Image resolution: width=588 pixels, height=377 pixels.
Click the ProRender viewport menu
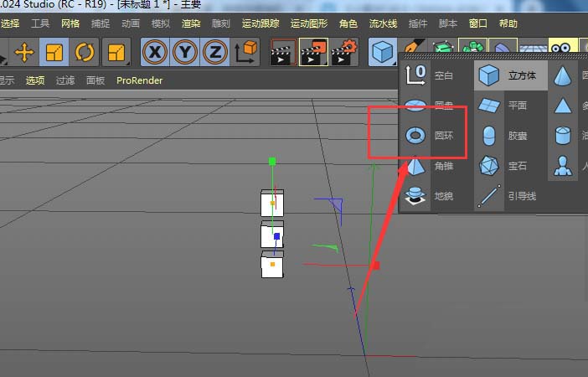[x=140, y=80]
